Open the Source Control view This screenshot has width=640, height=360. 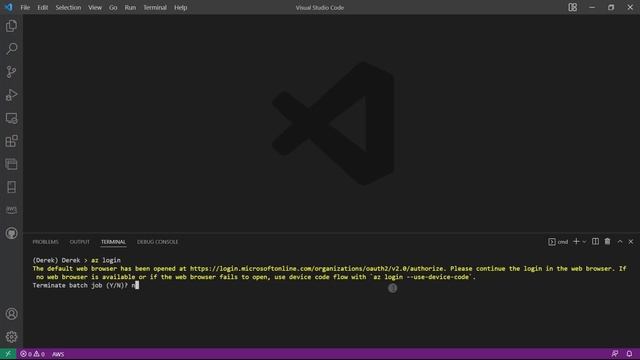pyautogui.click(x=11, y=72)
